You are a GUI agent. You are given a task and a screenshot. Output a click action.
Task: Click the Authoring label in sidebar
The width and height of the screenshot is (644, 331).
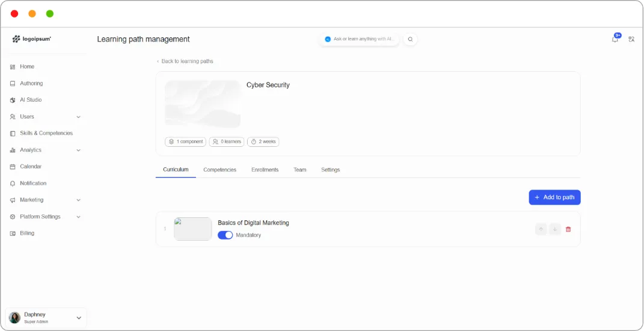coord(31,84)
